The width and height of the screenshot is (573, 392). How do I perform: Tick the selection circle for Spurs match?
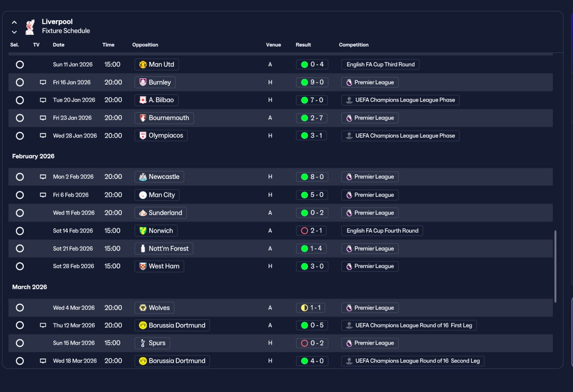coord(20,343)
